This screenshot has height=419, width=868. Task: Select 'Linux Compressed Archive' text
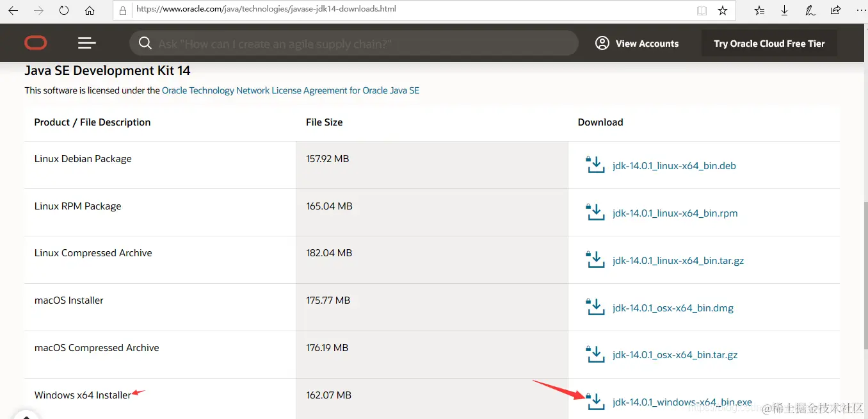pos(93,253)
